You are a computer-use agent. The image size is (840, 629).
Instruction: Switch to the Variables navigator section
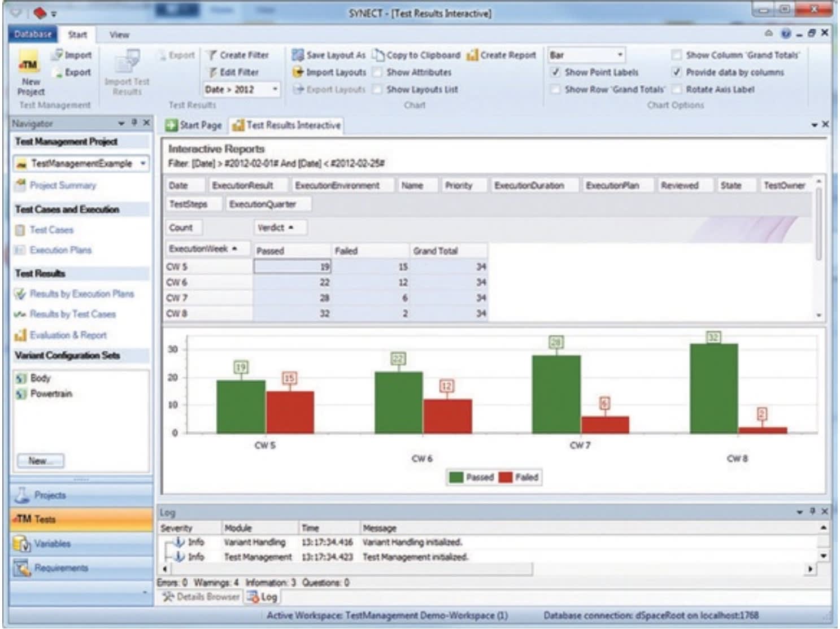81,544
